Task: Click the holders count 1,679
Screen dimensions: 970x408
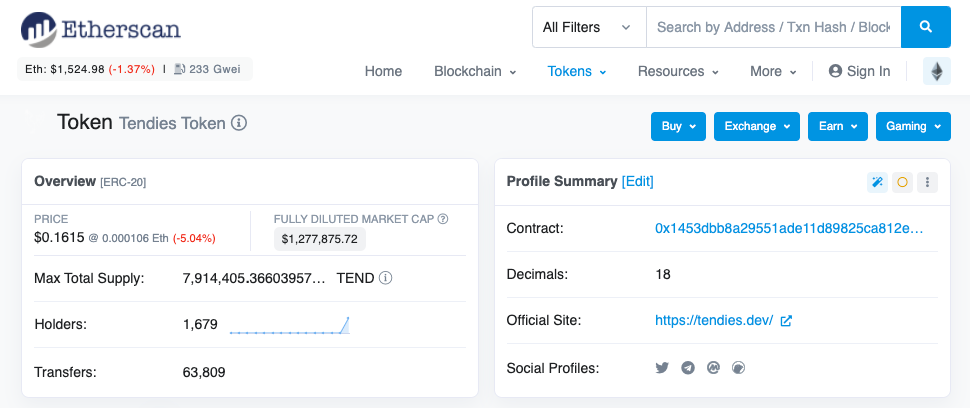Action: coord(200,325)
